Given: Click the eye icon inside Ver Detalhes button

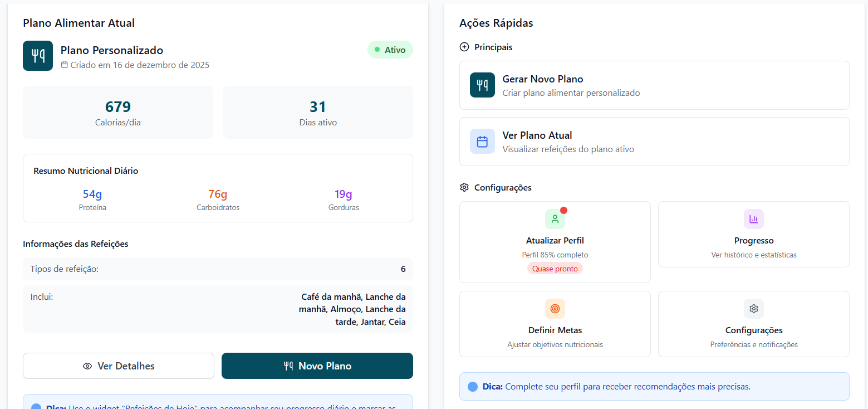Looking at the screenshot, I should coord(88,366).
